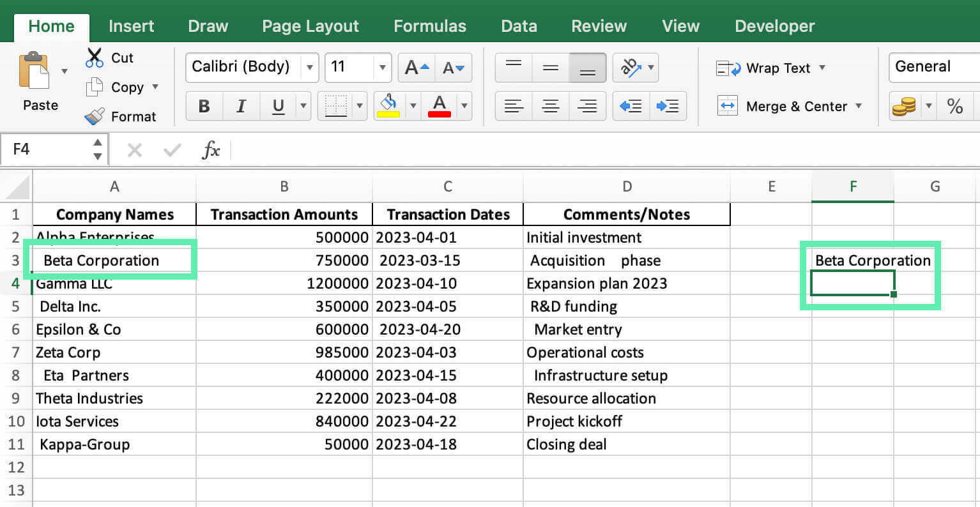980x507 pixels.
Task: Expand Merge & Center dropdown arrow
Action: coord(858,106)
